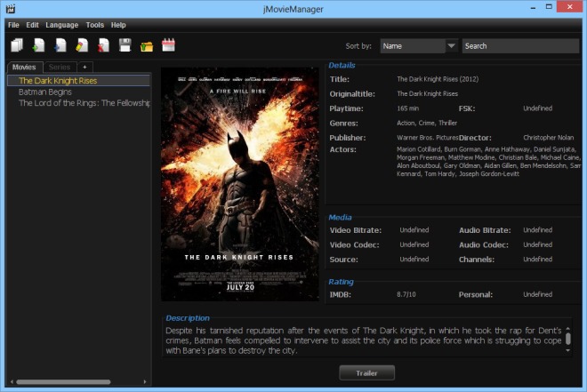Image resolution: width=587 pixels, height=392 pixels.
Task: Add a new tab with plus button
Action: coord(85,67)
